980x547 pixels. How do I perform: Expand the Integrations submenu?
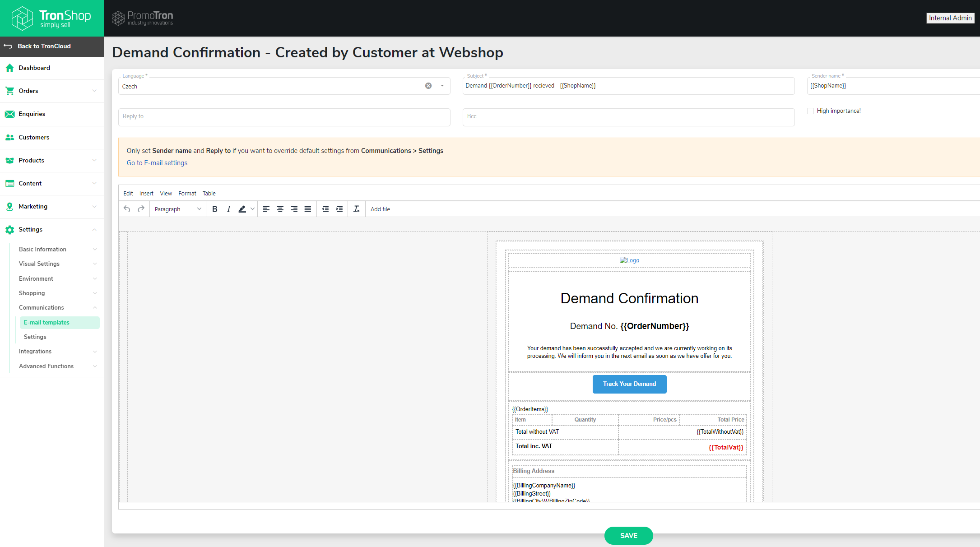point(95,352)
